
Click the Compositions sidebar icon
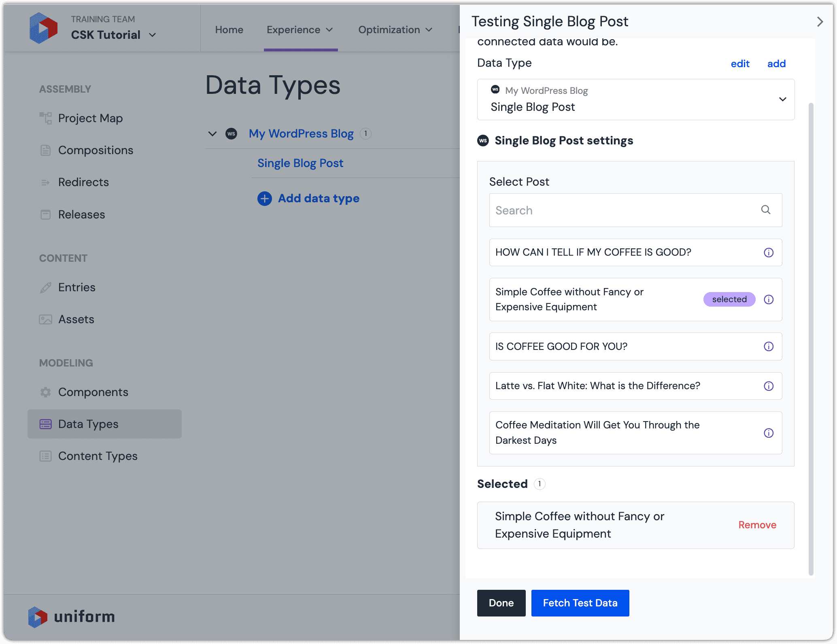click(x=45, y=150)
